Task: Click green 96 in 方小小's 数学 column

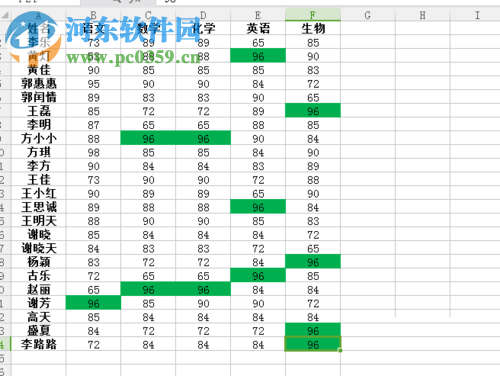Action: (x=148, y=138)
